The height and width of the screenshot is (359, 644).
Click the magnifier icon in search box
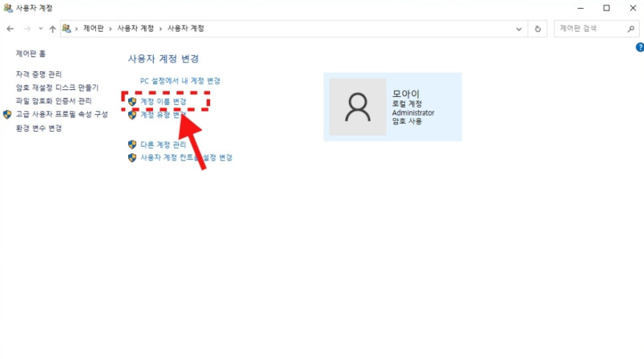point(631,29)
